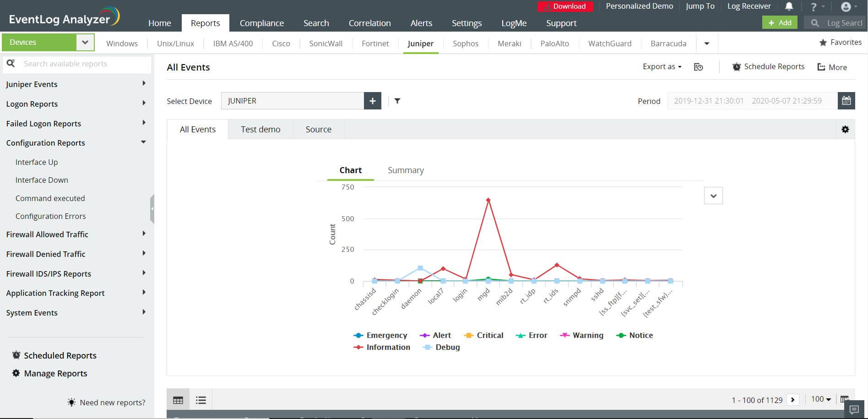868x419 pixels.
Task: Open the notifications bell
Action: [789, 6]
